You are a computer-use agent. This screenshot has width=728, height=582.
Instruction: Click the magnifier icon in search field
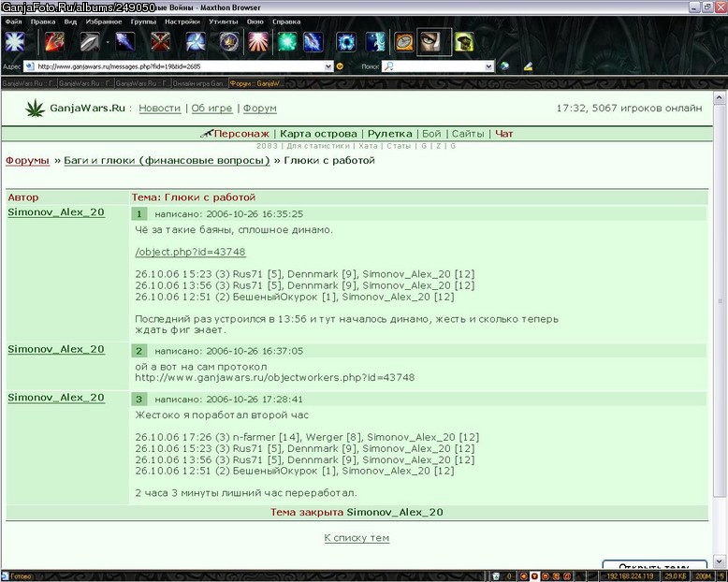(388, 66)
